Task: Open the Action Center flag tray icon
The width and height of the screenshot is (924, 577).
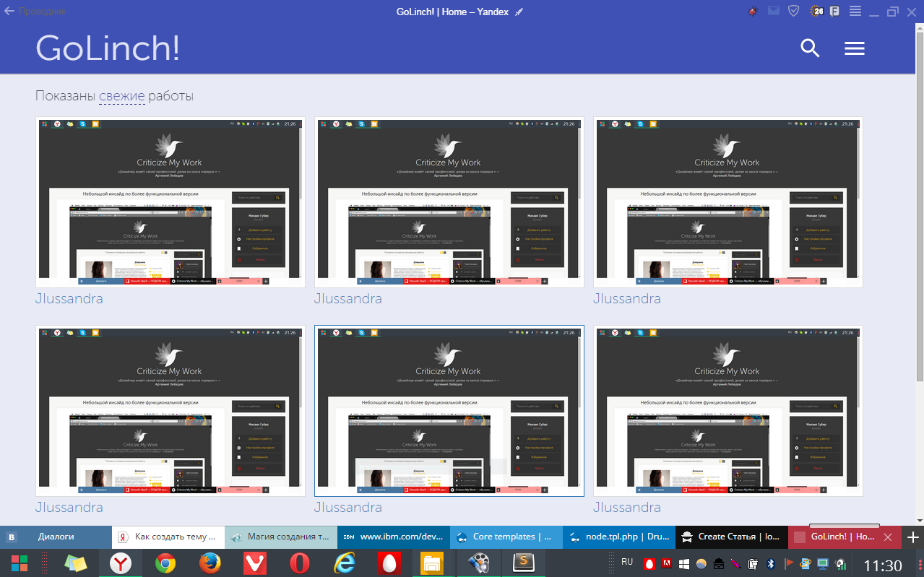Action: (x=788, y=563)
